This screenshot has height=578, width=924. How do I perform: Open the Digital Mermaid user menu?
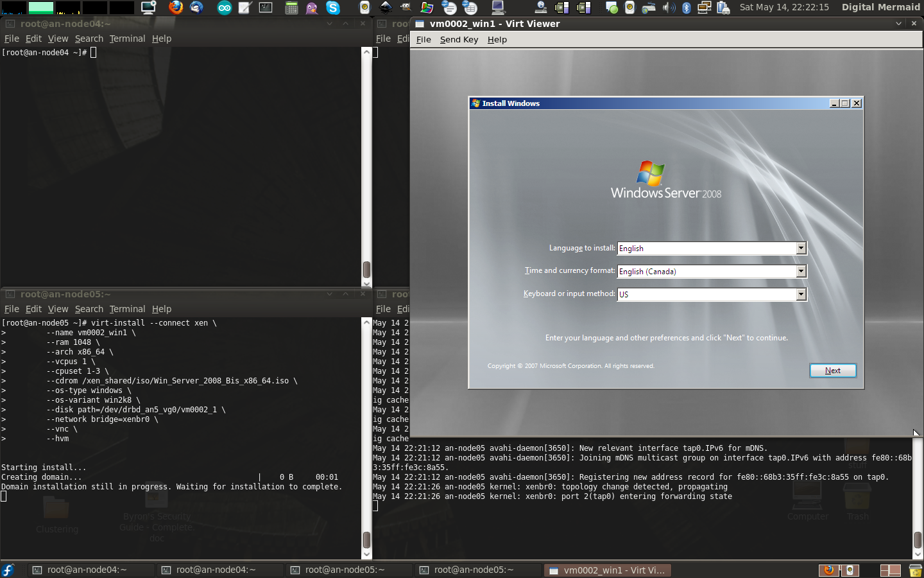(880, 7)
